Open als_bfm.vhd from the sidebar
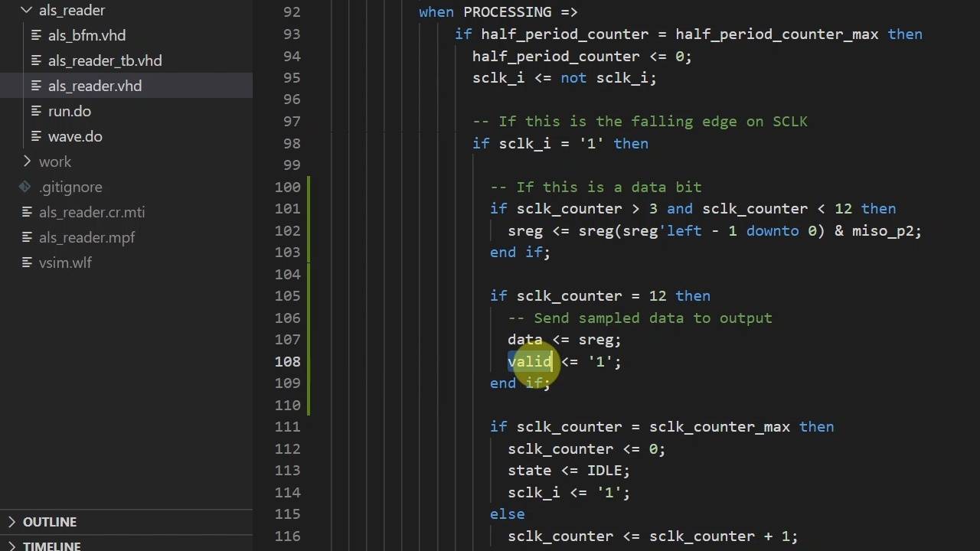 (87, 35)
